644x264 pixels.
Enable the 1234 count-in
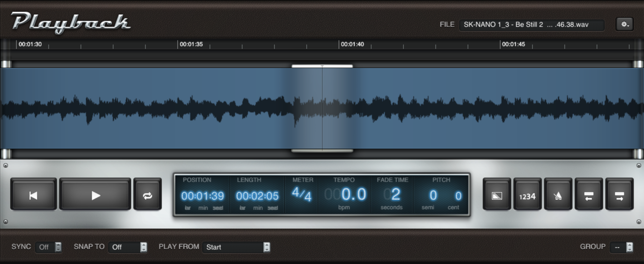pyautogui.click(x=527, y=195)
